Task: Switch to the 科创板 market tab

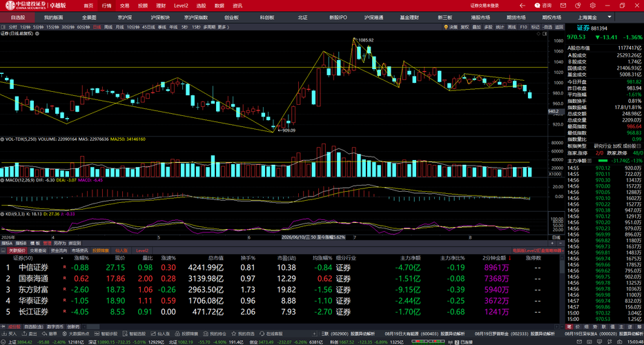Action: pyautogui.click(x=267, y=18)
